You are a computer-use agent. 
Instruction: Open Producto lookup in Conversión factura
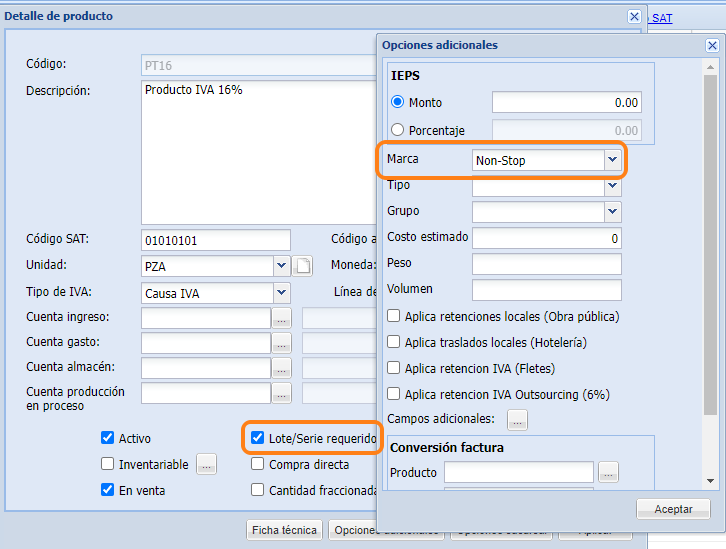[608, 472]
